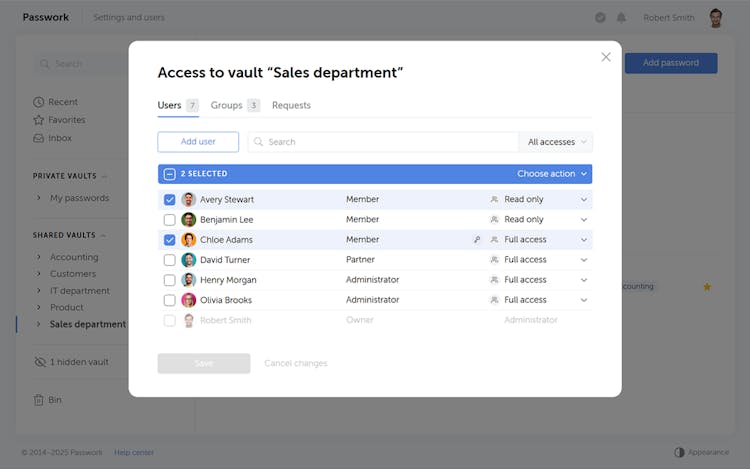Screen dimensions: 750x469
Task: Click the hidden vault eye icon
Action: click(x=40, y=362)
